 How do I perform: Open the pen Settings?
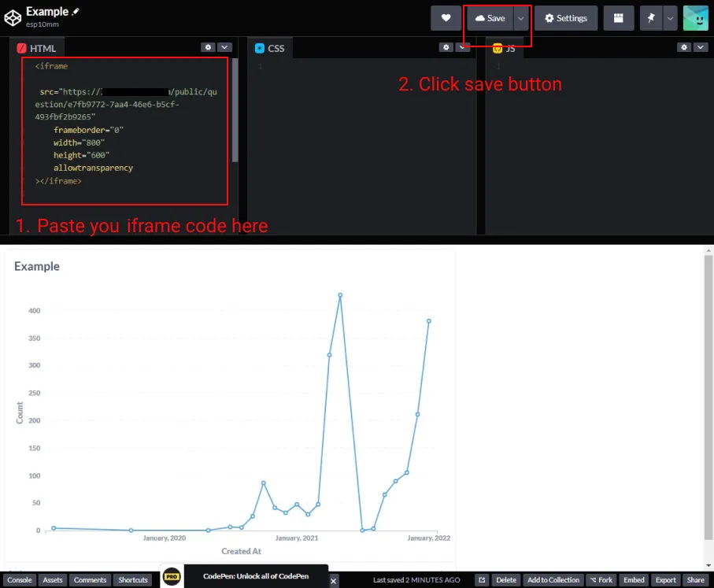coord(566,17)
